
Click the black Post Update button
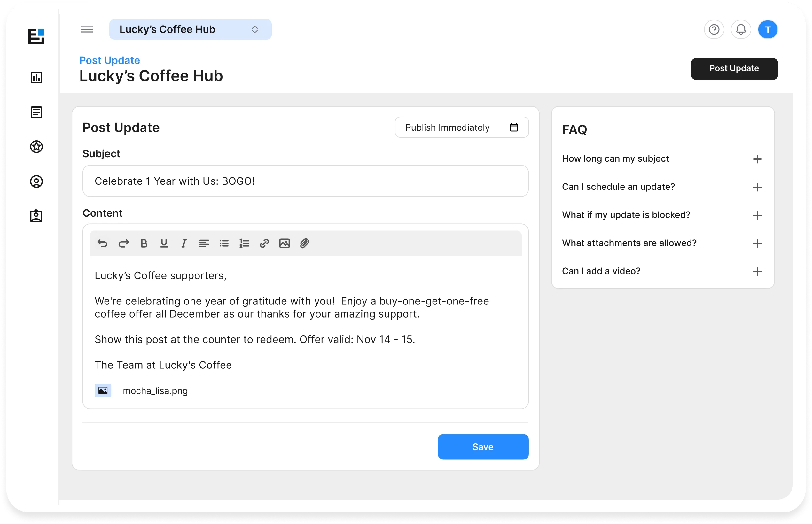point(734,69)
